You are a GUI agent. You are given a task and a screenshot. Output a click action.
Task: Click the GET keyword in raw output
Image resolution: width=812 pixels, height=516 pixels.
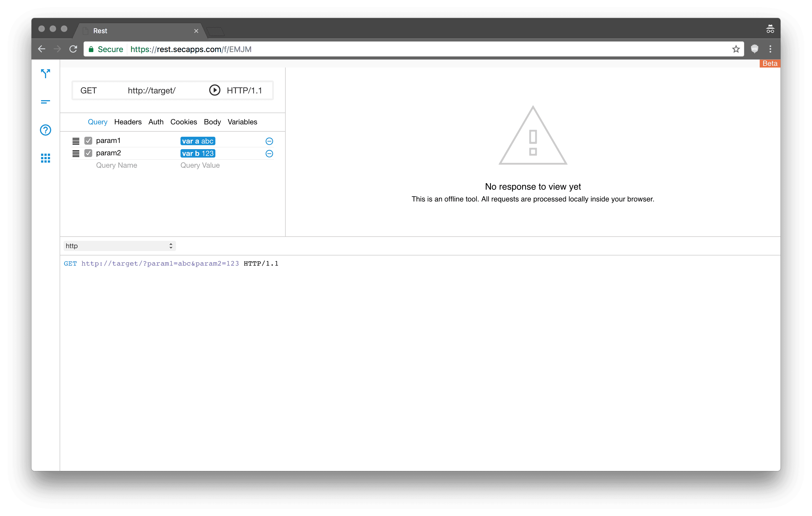coord(70,264)
